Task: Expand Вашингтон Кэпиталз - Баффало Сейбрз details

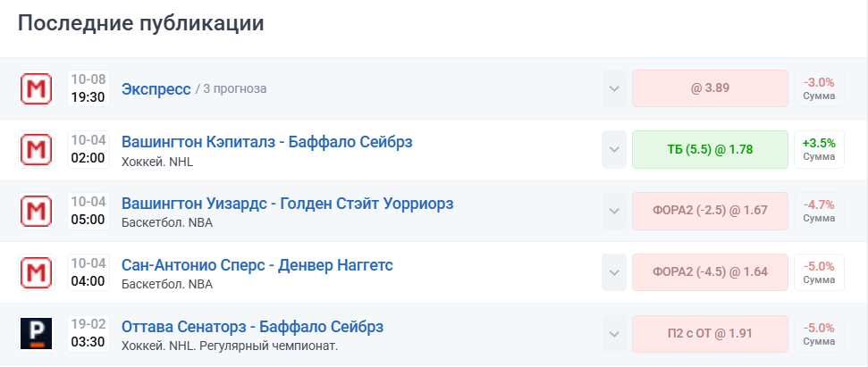Action: 614,150
